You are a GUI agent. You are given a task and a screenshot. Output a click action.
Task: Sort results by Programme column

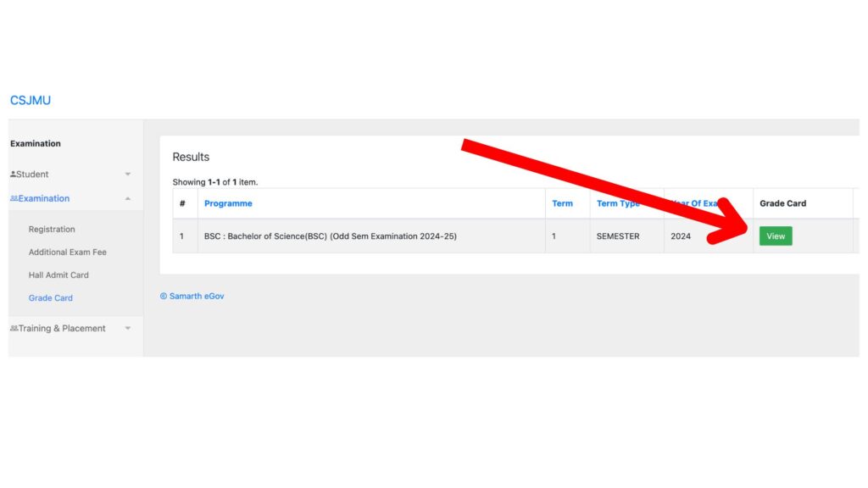pos(228,203)
